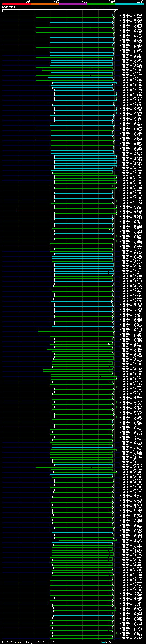Click hit label UniRef100_Q84M29

[131, 422]
